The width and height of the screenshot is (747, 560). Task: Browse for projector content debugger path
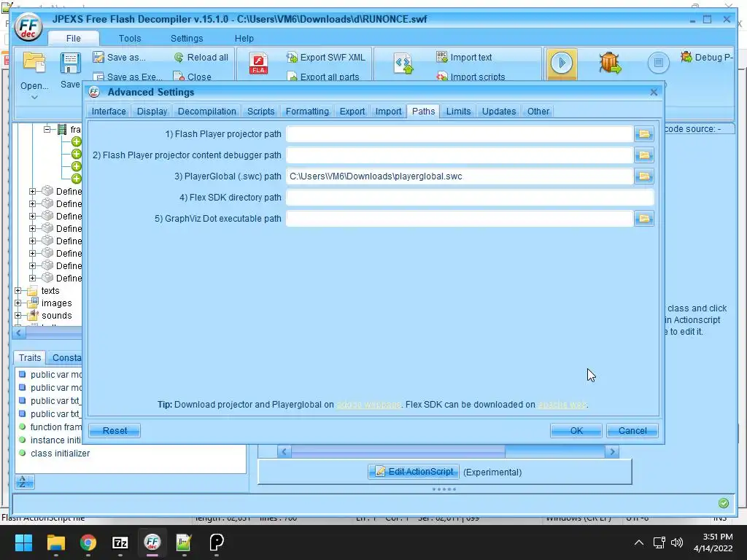pyautogui.click(x=644, y=155)
